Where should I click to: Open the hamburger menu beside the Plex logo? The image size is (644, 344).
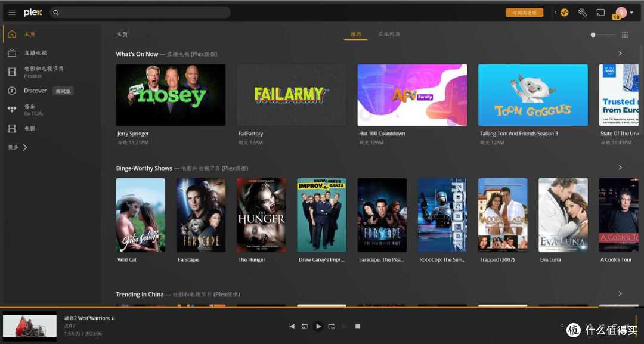click(12, 13)
